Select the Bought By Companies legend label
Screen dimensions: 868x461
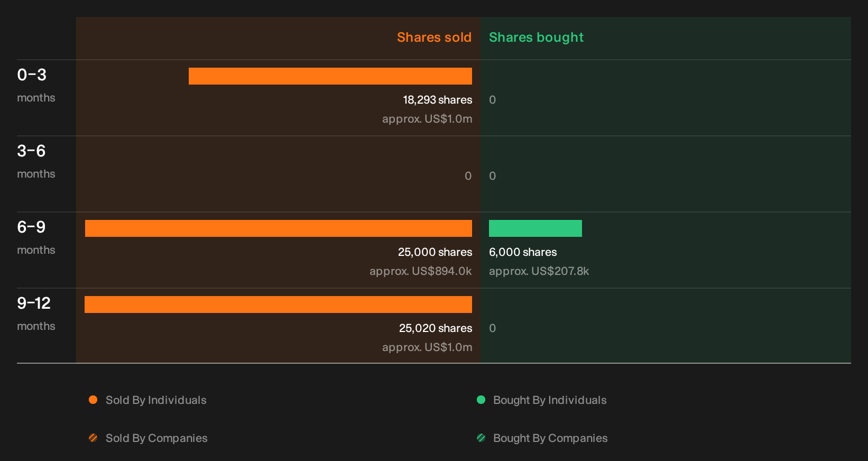click(550, 438)
